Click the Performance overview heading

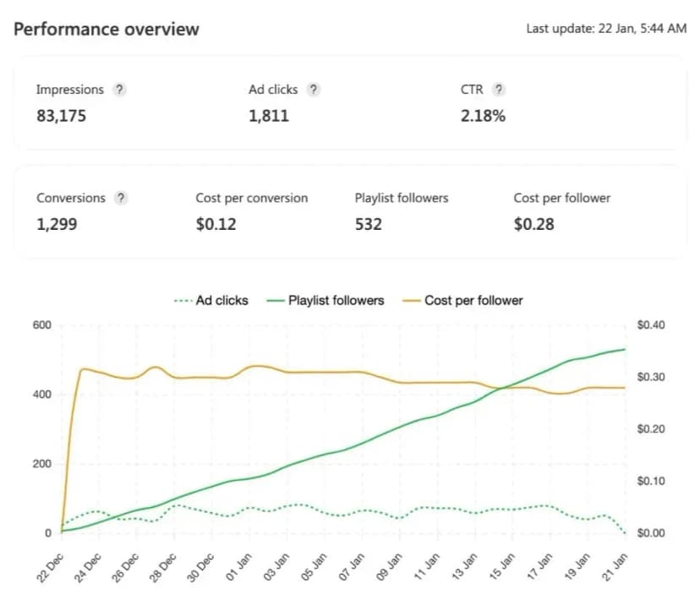pos(107,29)
